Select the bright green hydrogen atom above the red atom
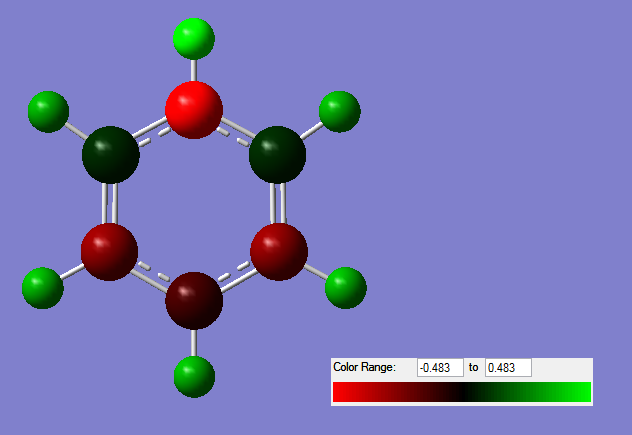Screen dimensions: 632x435 tap(194, 39)
